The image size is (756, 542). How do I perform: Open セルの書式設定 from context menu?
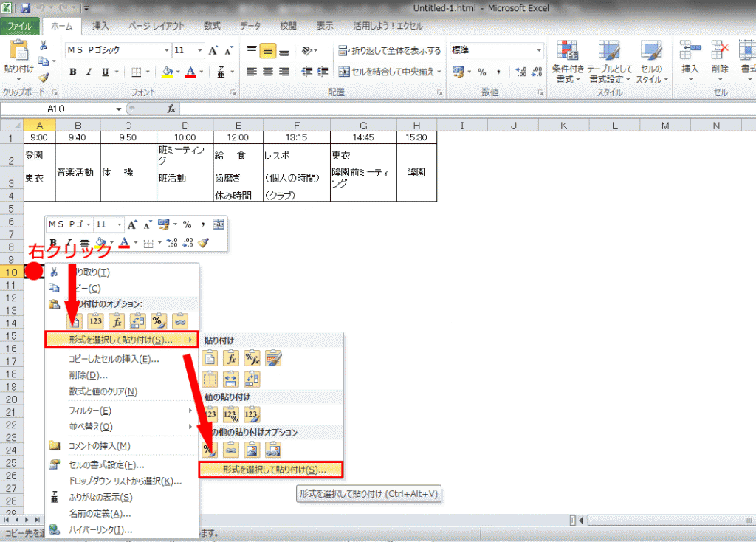(106, 464)
